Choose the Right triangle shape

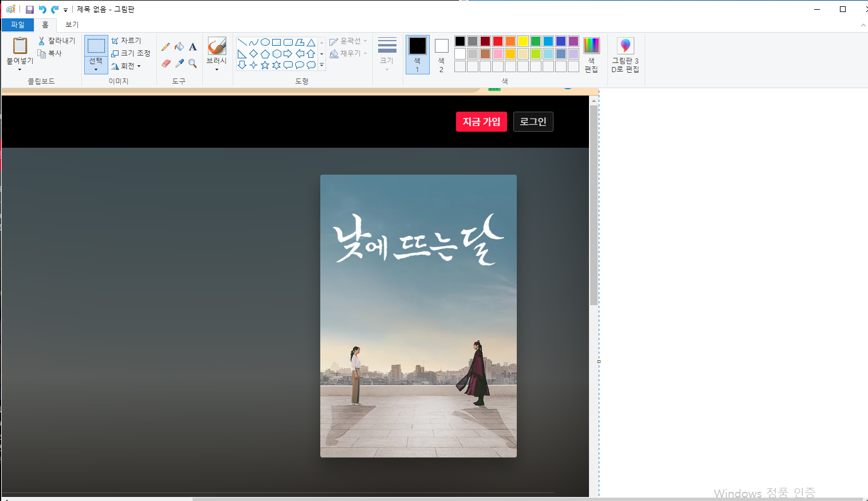pyautogui.click(x=242, y=54)
